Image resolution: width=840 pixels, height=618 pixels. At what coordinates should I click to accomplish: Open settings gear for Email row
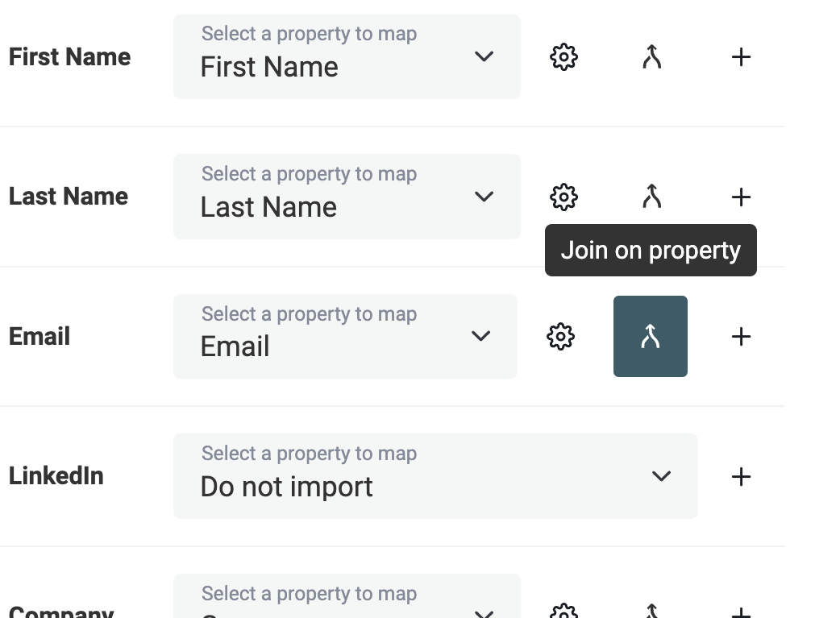(560, 336)
